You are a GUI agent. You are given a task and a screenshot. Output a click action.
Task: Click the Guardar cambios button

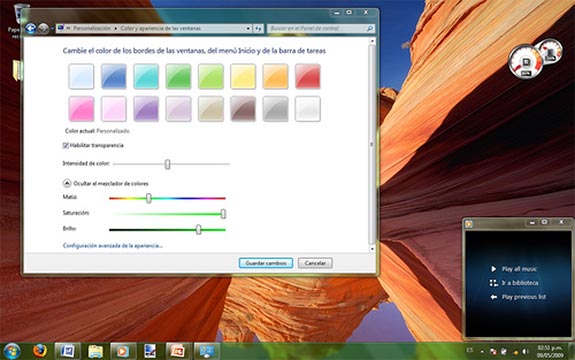[x=266, y=263]
